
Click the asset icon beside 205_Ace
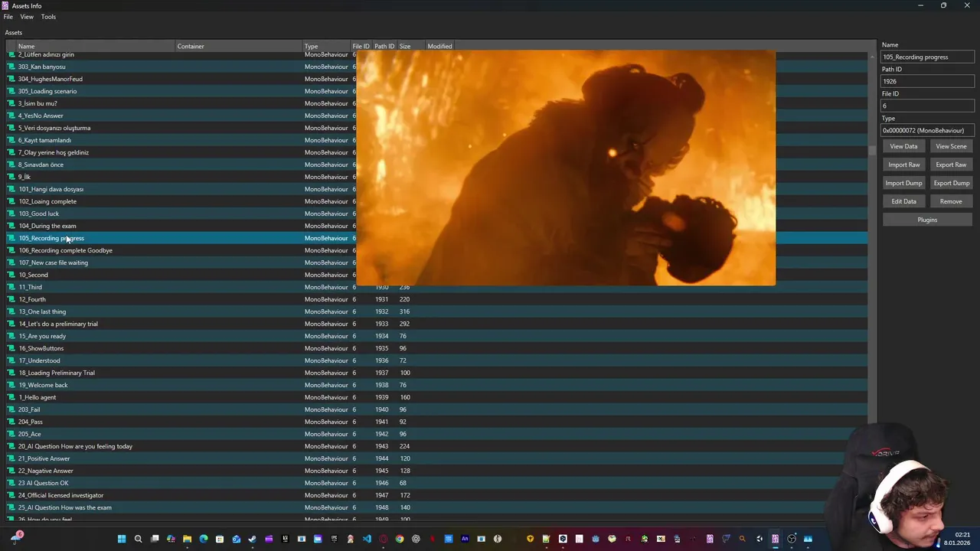click(11, 434)
